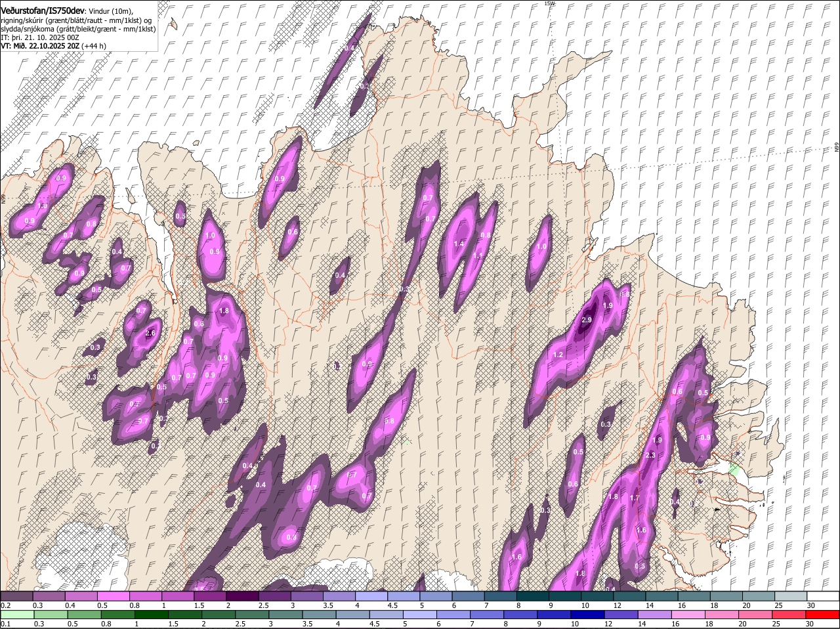Click the '0.1' label under the green scale
Screen dimensions: 840x629
tap(5, 624)
